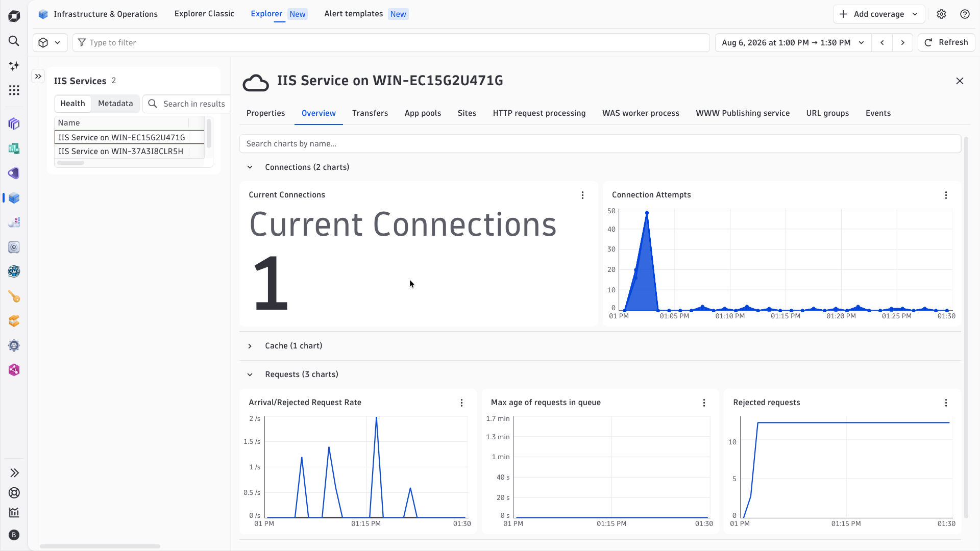Click the details panel vertical scrollbar
Viewport: 980px width, 551px height.
[966, 327]
